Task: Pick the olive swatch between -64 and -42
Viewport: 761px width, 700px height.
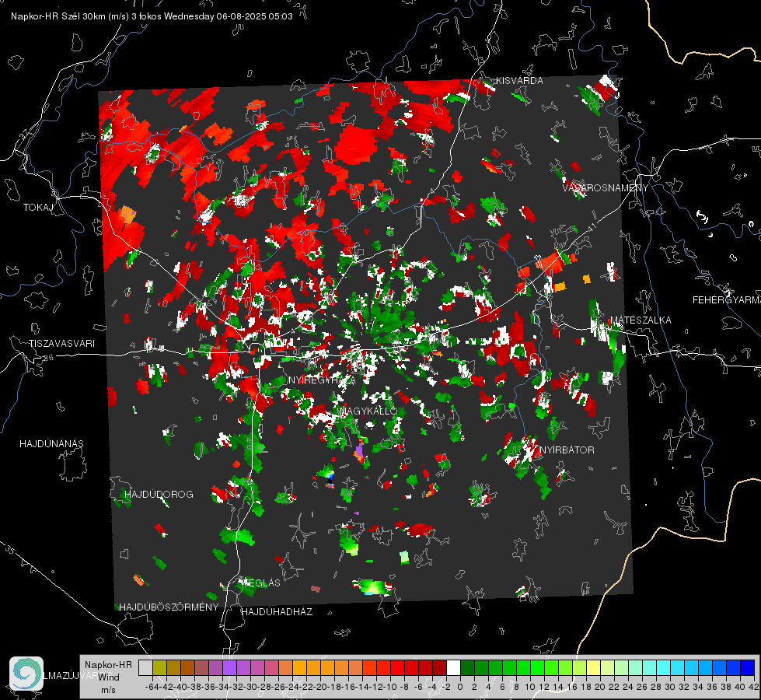Action: 159,667
